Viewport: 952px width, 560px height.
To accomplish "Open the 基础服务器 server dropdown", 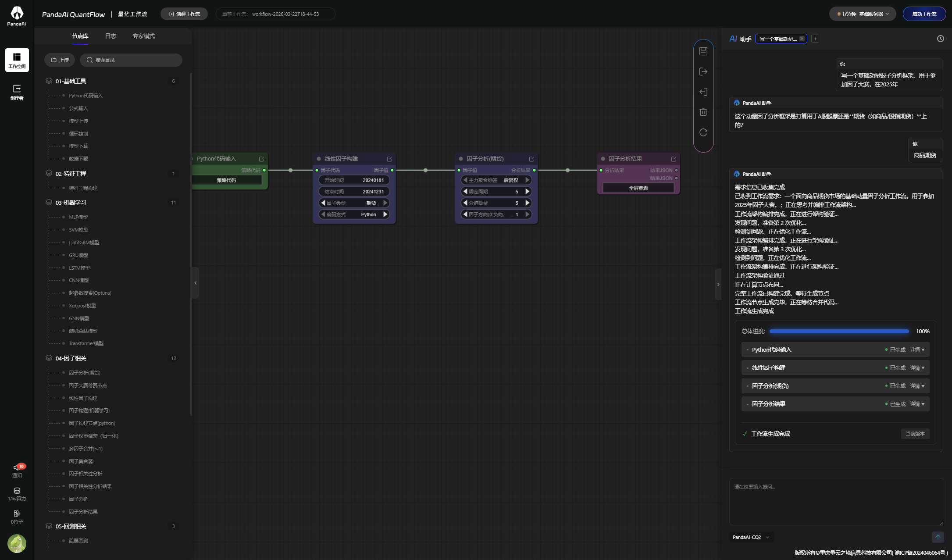I will point(863,14).
